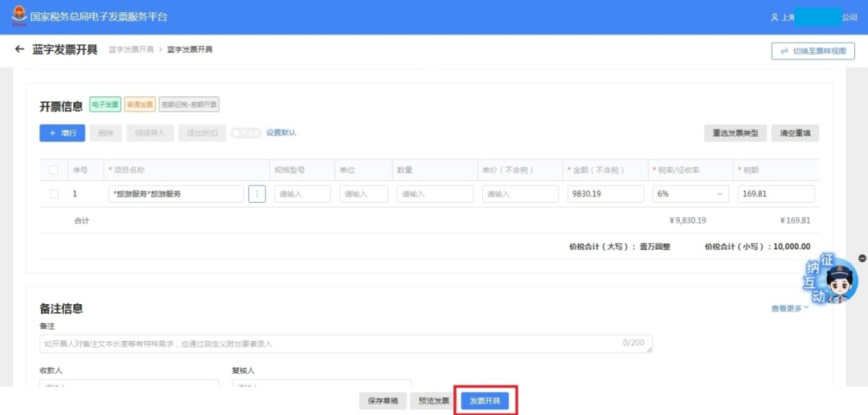
Task: Click the back arrow beside 蓝字发票开具
Action: click(19, 50)
